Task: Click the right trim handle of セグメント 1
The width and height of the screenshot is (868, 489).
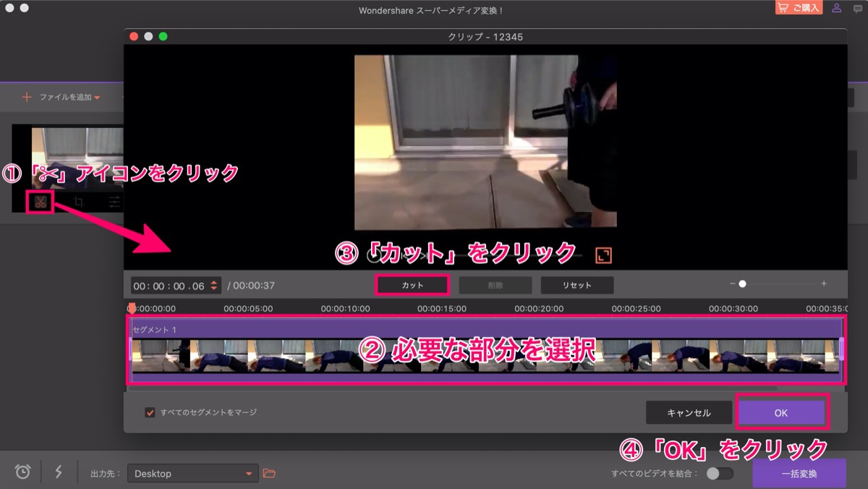Action: tap(842, 349)
